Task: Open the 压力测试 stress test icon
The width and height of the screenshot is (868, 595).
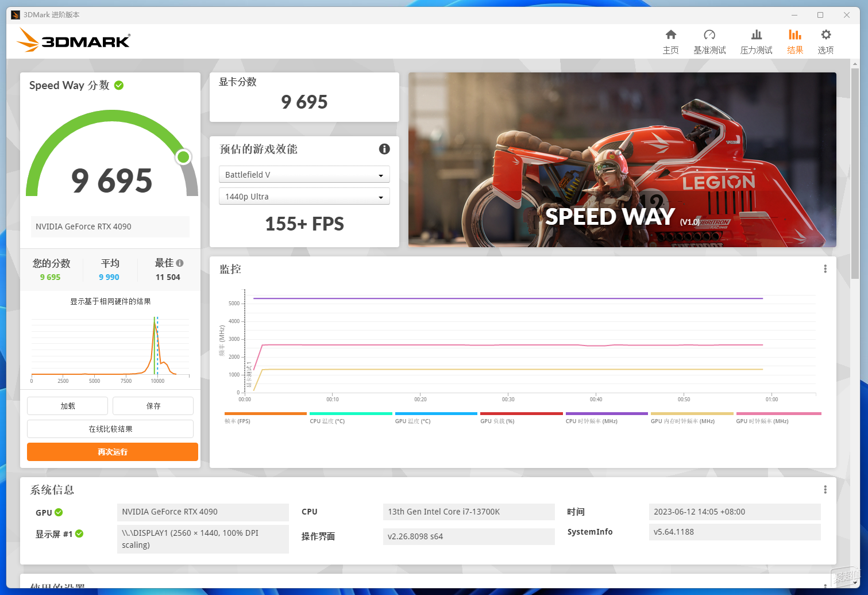Action: click(x=757, y=35)
